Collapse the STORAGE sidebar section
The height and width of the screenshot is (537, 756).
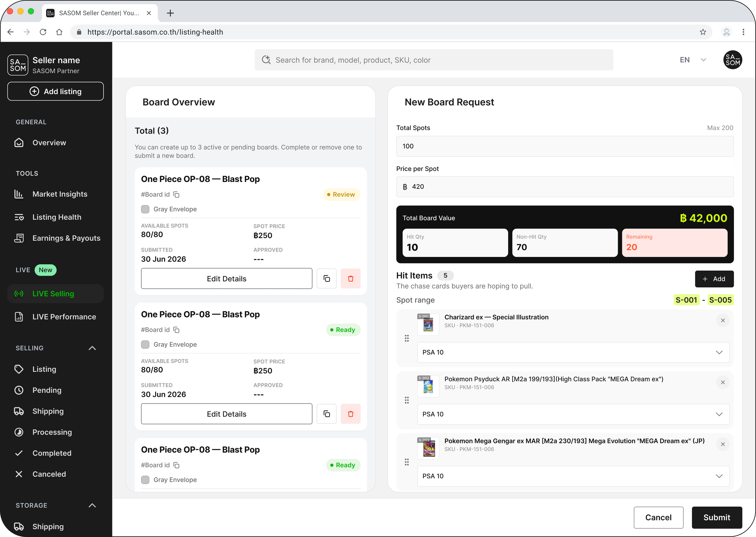pos(92,505)
